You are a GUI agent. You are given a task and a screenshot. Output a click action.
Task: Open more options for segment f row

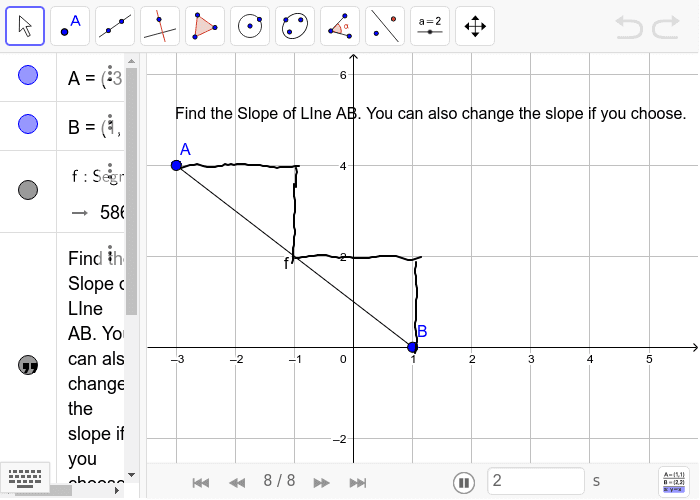point(110,171)
